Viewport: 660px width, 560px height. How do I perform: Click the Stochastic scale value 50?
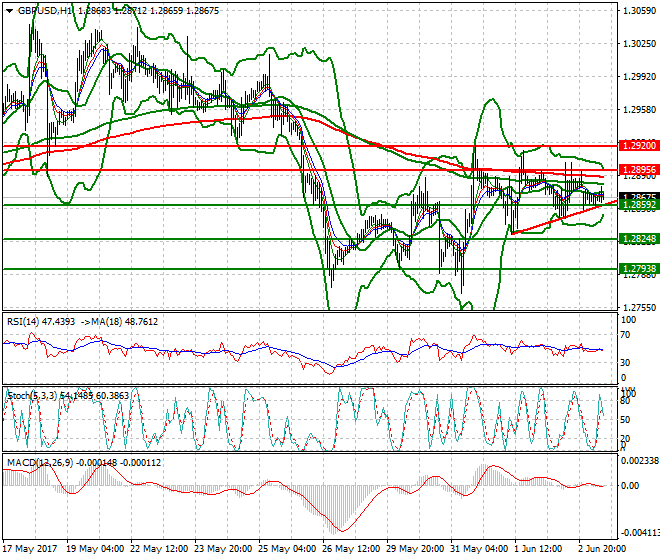pyautogui.click(x=625, y=420)
